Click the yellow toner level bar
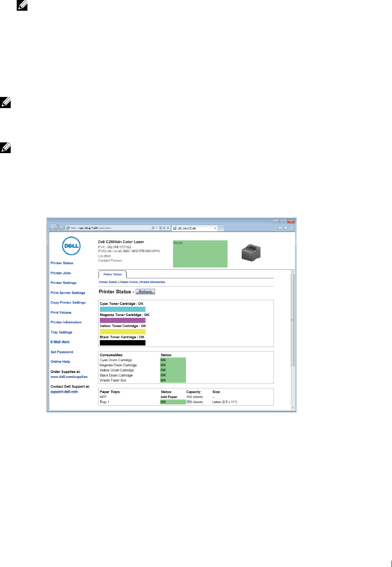 click(x=123, y=332)
